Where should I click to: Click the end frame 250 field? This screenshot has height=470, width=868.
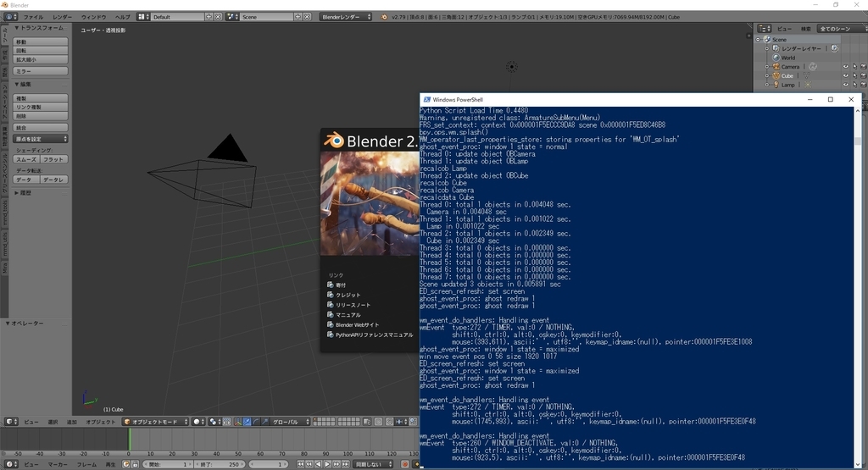tap(218, 464)
